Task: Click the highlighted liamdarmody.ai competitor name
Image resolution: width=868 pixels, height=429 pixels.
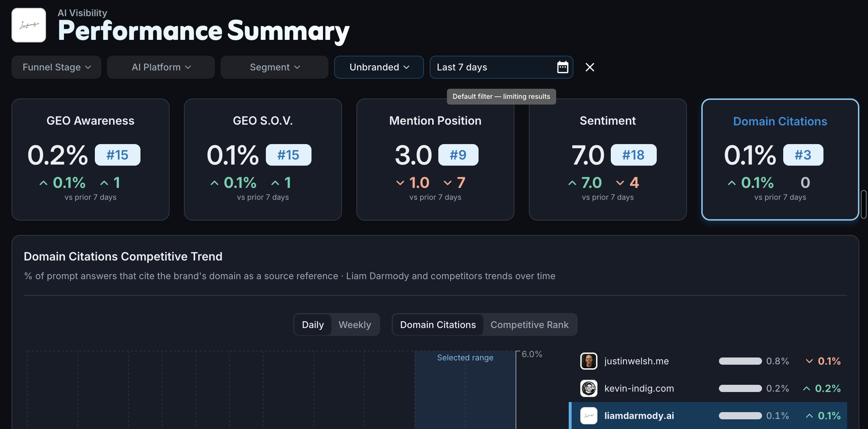Action: (639, 416)
